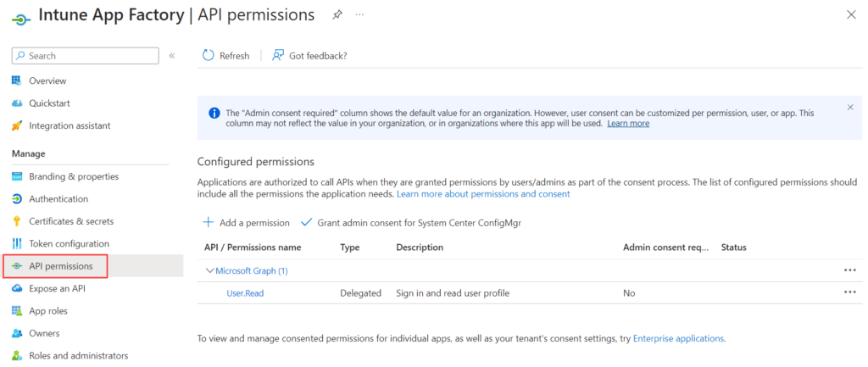
Task: Click the Owners people icon
Action: [x=17, y=333]
